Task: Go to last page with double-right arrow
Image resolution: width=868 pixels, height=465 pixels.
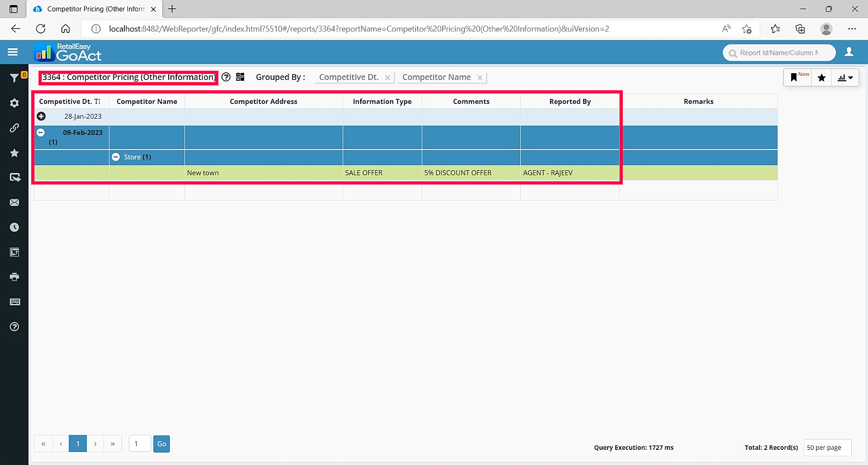Action: [113, 444]
